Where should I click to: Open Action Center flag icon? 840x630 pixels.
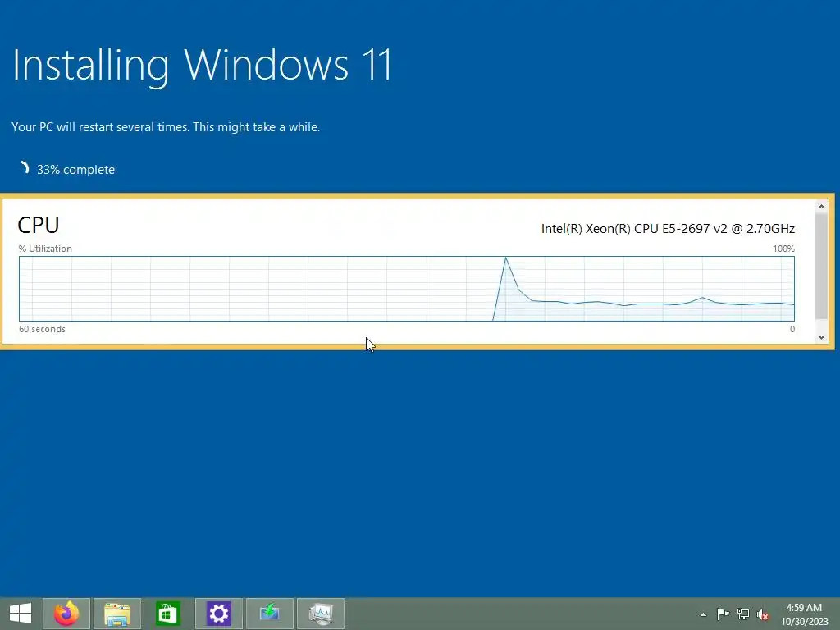tap(723, 614)
